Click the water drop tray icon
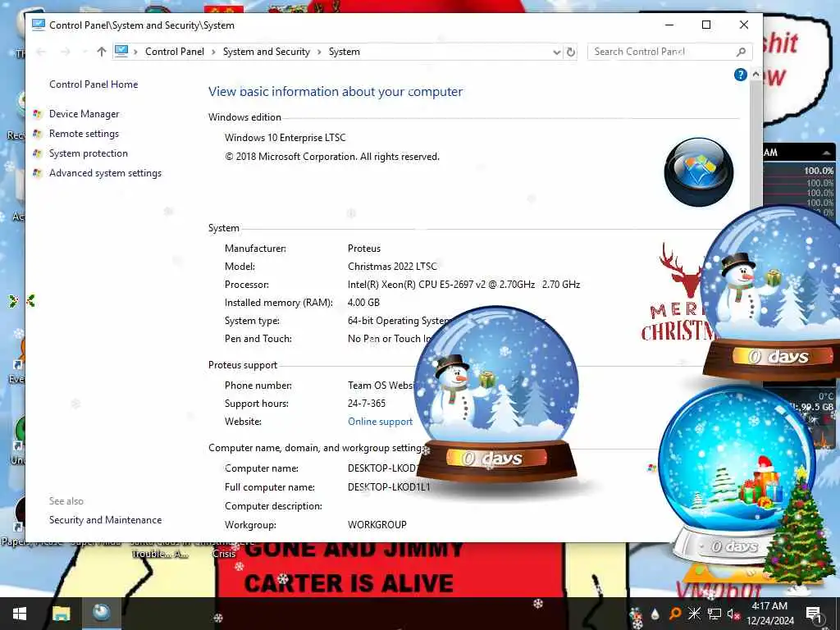 point(655,614)
